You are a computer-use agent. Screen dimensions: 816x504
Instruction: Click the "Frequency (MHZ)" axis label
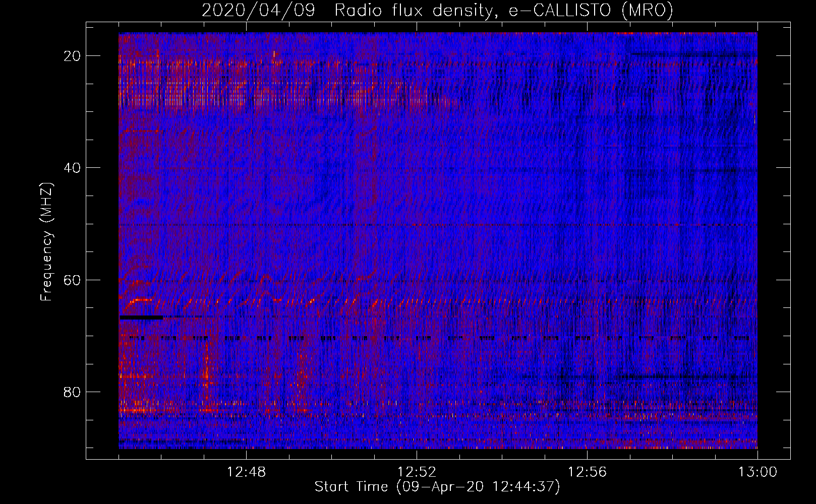tap(46, 242)
